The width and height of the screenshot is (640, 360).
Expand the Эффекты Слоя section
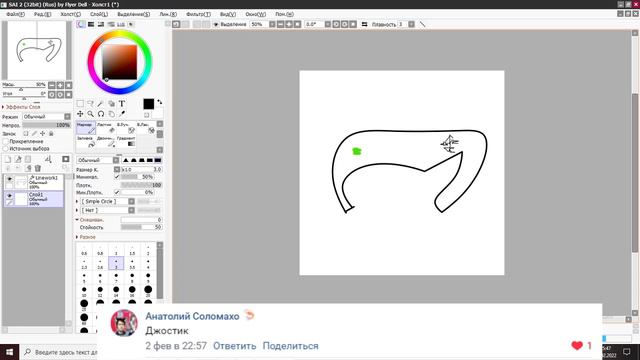tap(21, 107)
